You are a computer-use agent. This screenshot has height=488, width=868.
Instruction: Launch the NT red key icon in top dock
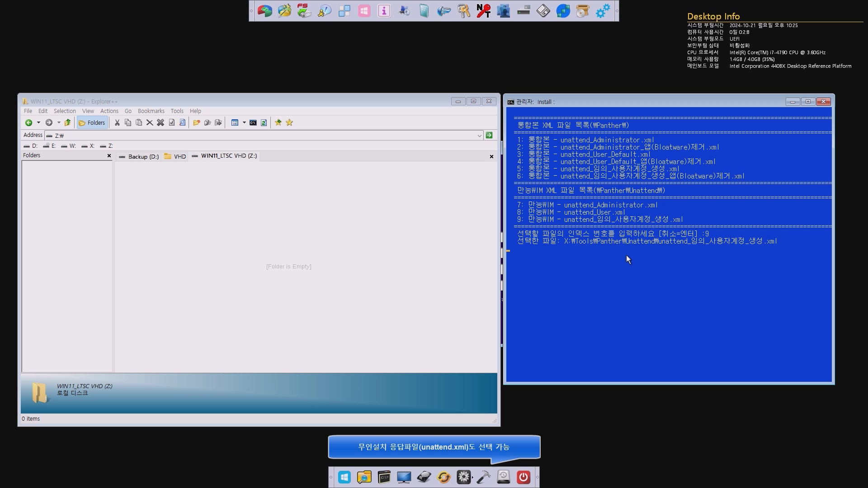pos(484,11)
